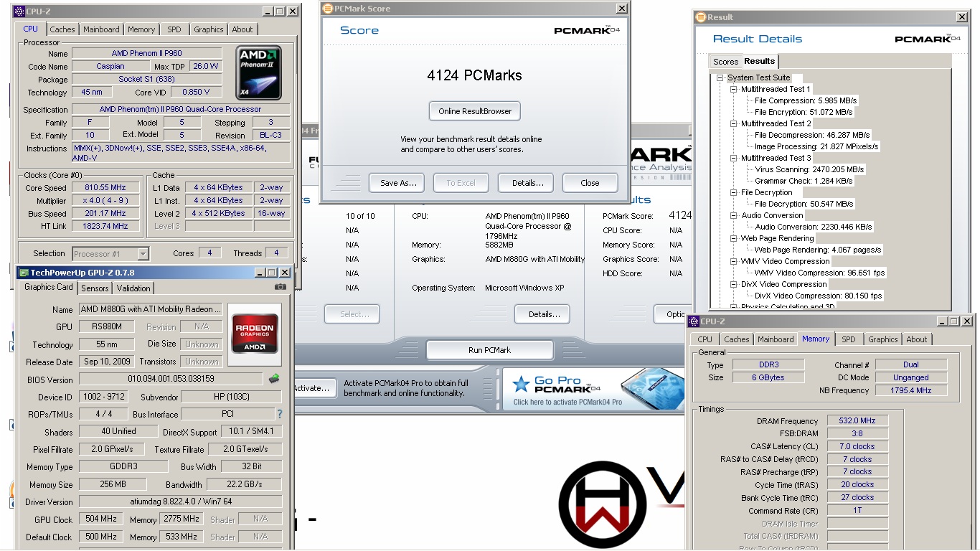Collapse the DivX Video Compression tree node
Screen dimensions: 980x551
733,284
